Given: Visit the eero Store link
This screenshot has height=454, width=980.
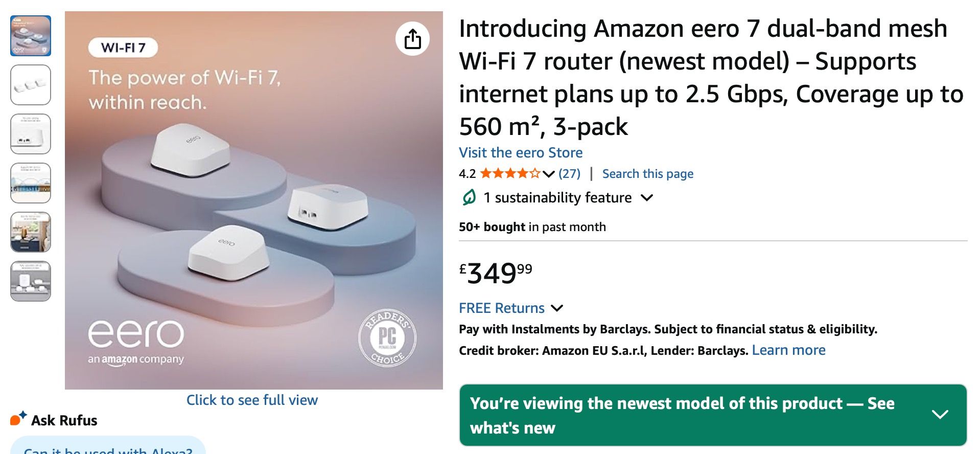Looking at the screenshot, I should pos(521,153).
